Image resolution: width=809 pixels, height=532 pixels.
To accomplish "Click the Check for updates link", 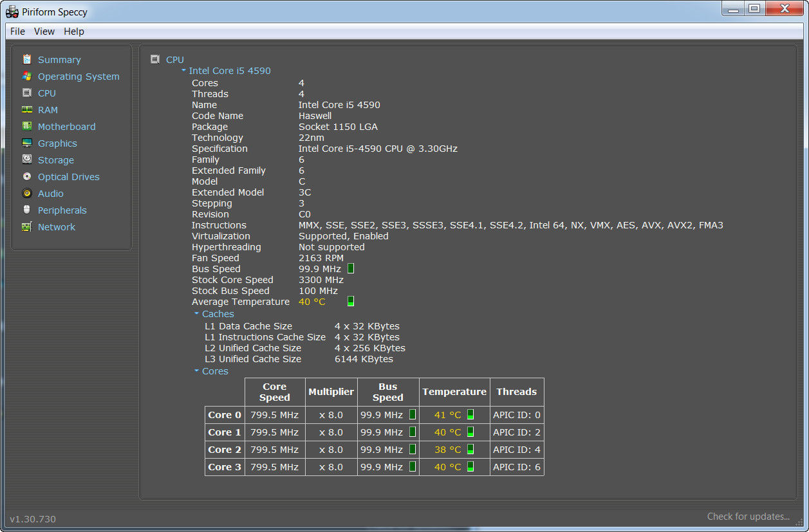I will tap(748, 517).
